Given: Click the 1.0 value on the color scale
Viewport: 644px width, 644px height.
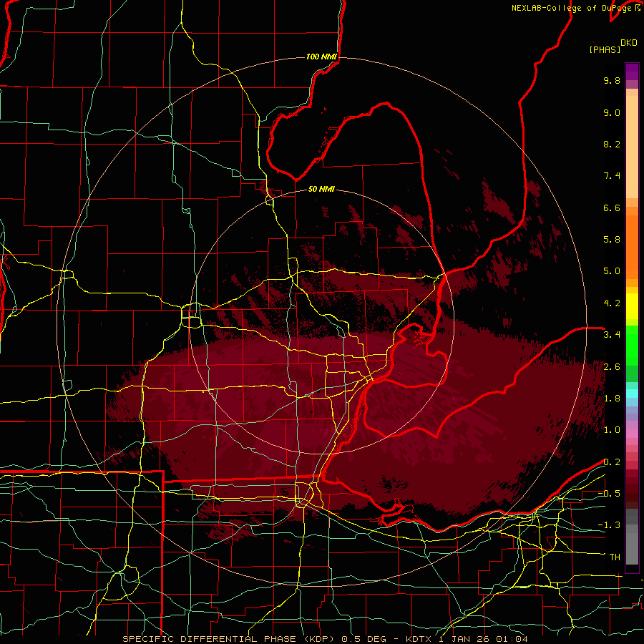Looking at the screenshot, I should coord(612,430).
